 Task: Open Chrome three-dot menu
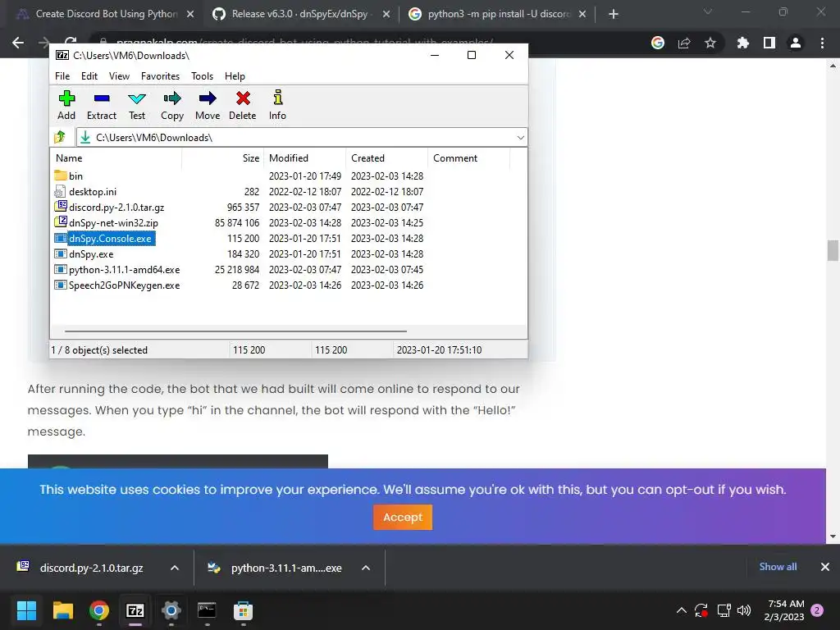pyautogui.click(x=822, y=43)
